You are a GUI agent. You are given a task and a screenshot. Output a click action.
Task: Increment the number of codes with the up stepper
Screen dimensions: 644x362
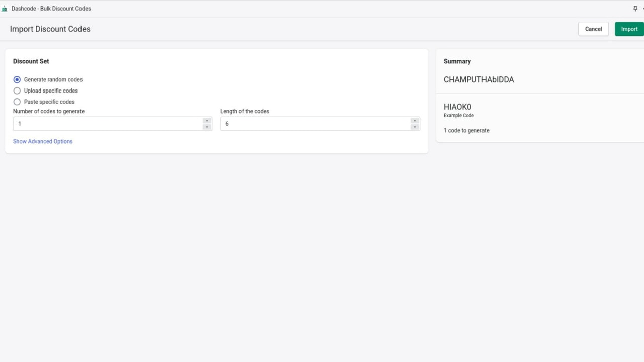click(206, 121)
